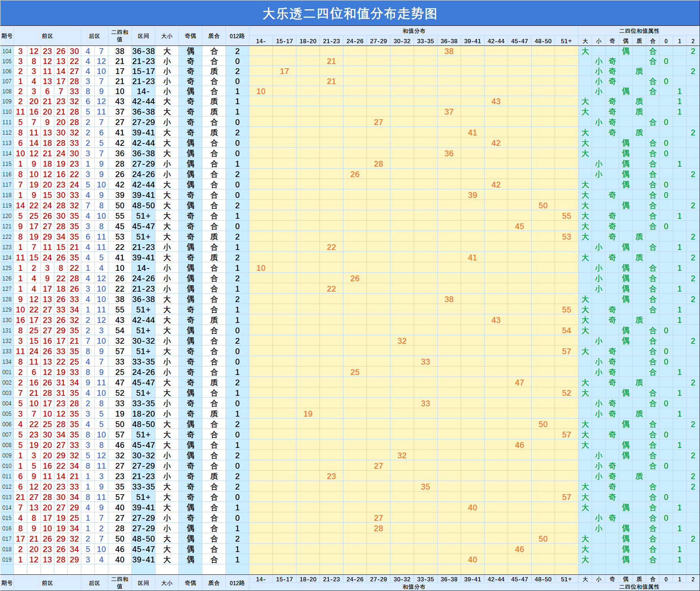The width and height of the screenshot is (700, 591).
Task: Click the top 24-26 range header
Action: click(355, 41)
